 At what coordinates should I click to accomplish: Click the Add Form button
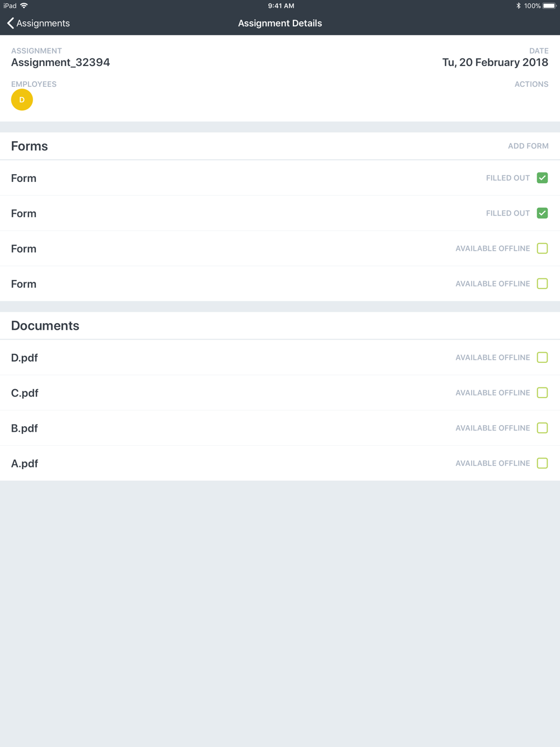pyautogui.click(x=528, y=146)
